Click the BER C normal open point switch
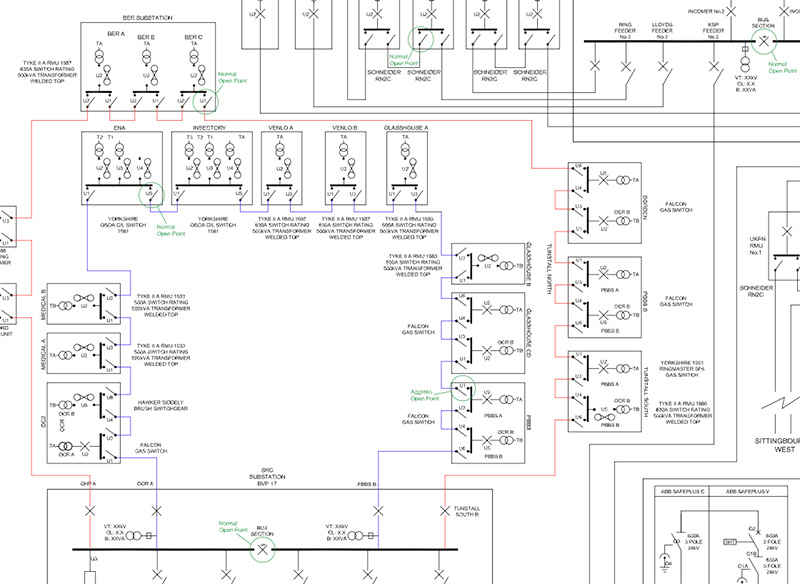 tap(205, 100)
